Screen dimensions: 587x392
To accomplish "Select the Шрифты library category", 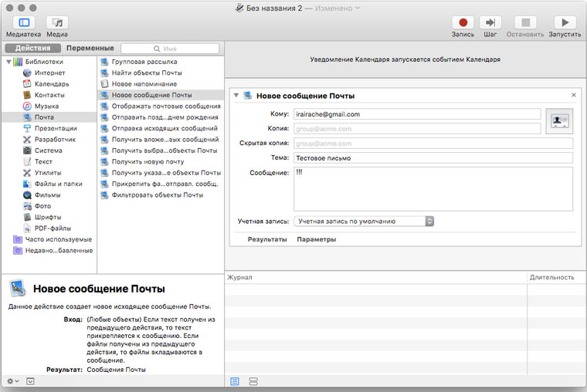I will pos(48,217).
